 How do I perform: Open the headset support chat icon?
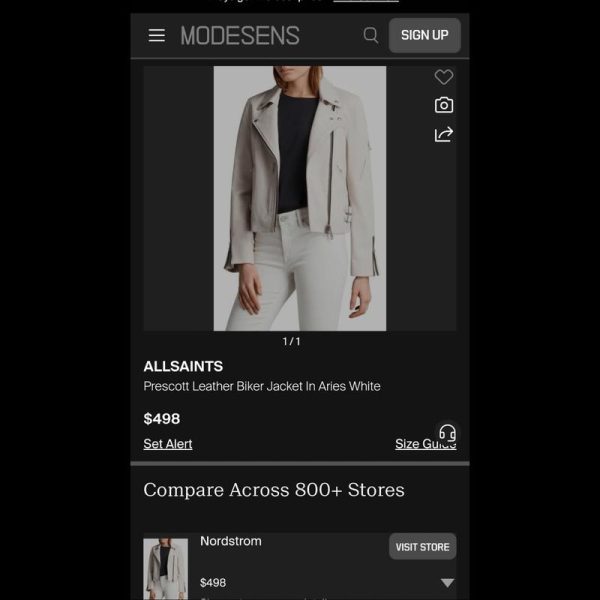[447, 433]
